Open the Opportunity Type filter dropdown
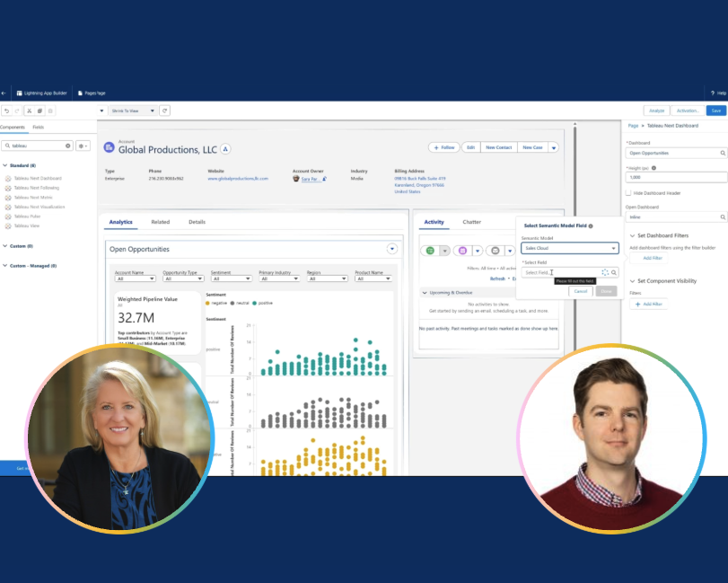The height and width of the screenshot is (583, 728). (183, 278)
